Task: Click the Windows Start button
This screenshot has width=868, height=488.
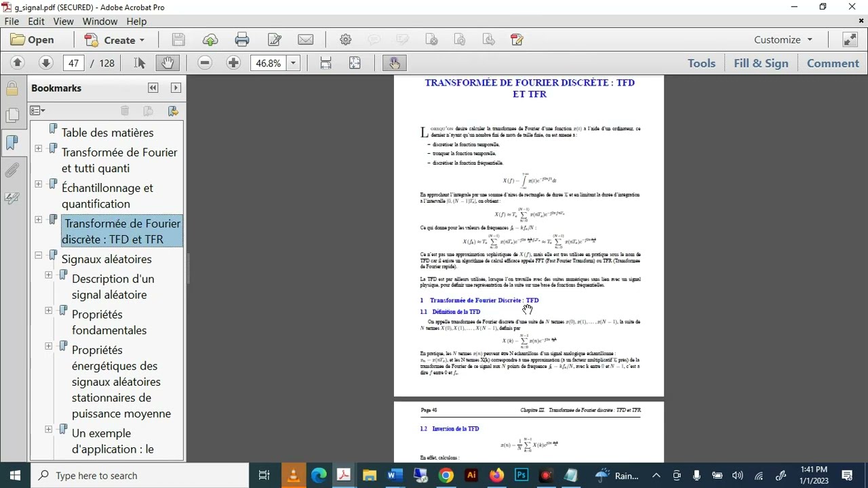Action: point(15,475)
